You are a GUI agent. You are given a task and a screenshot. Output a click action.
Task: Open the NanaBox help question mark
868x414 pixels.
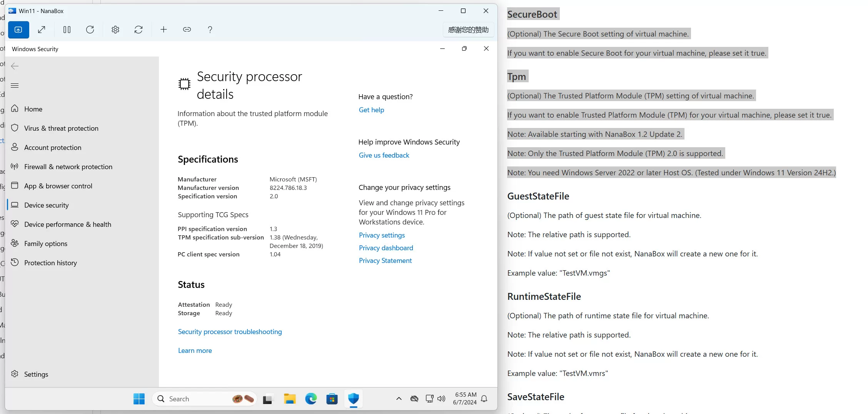[x=210, y=30]
